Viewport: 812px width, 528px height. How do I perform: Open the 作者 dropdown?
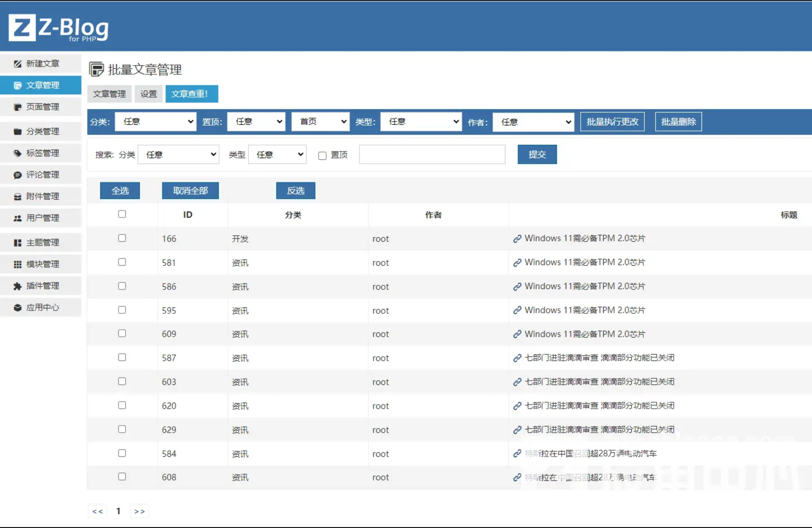pos(534,122)
